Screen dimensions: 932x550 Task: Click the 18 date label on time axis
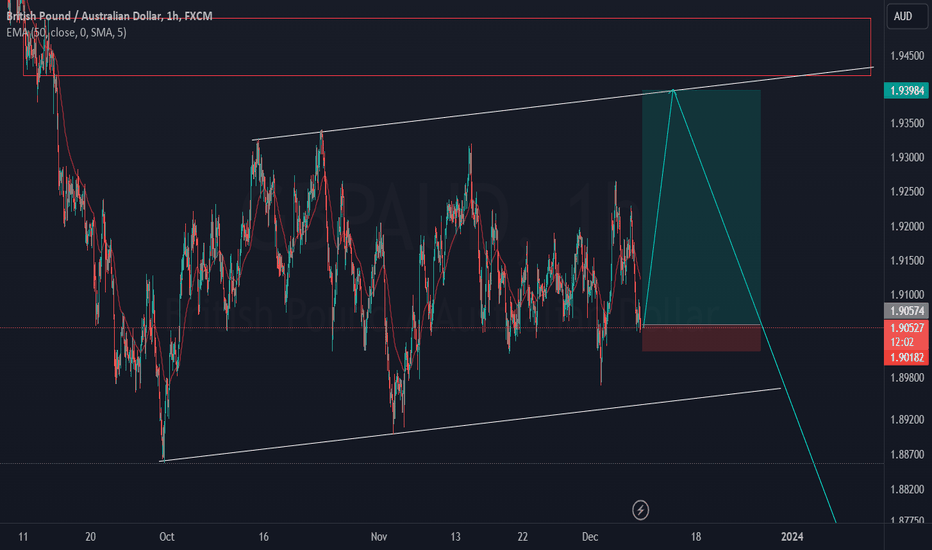[695, 536]
